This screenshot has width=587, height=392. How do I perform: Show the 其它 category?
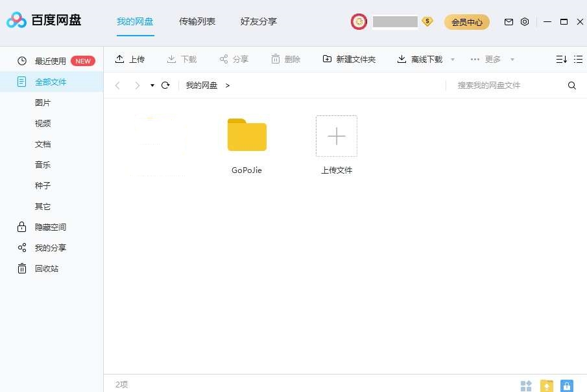click(43, 207)
